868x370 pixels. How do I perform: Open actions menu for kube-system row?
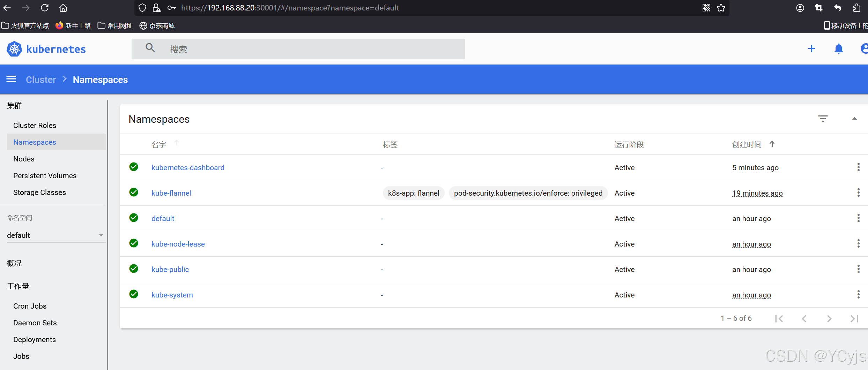click(x=859, y=294)
